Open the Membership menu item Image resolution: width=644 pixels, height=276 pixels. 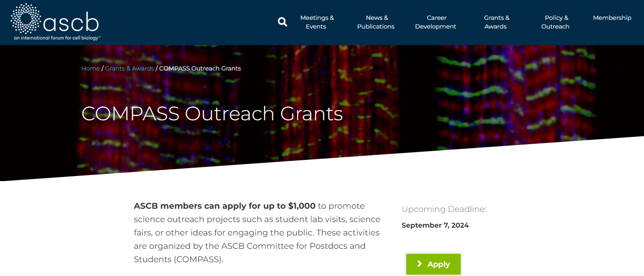612,18
